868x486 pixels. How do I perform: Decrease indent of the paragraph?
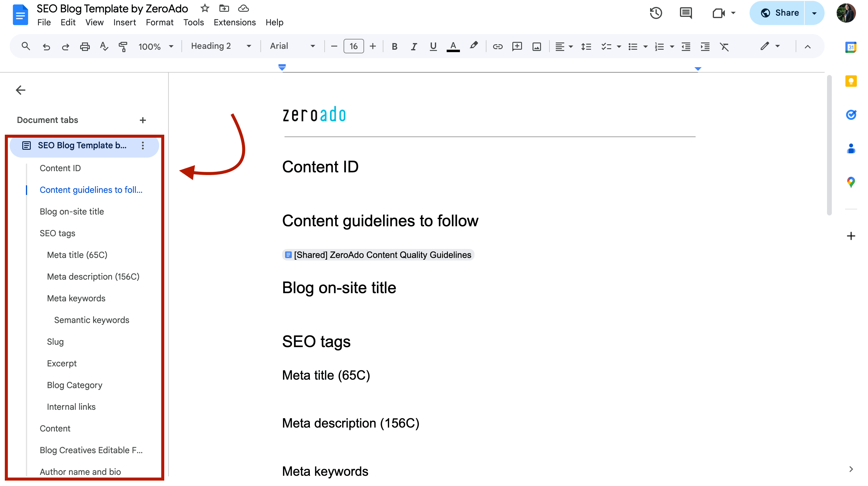[686, 46]
